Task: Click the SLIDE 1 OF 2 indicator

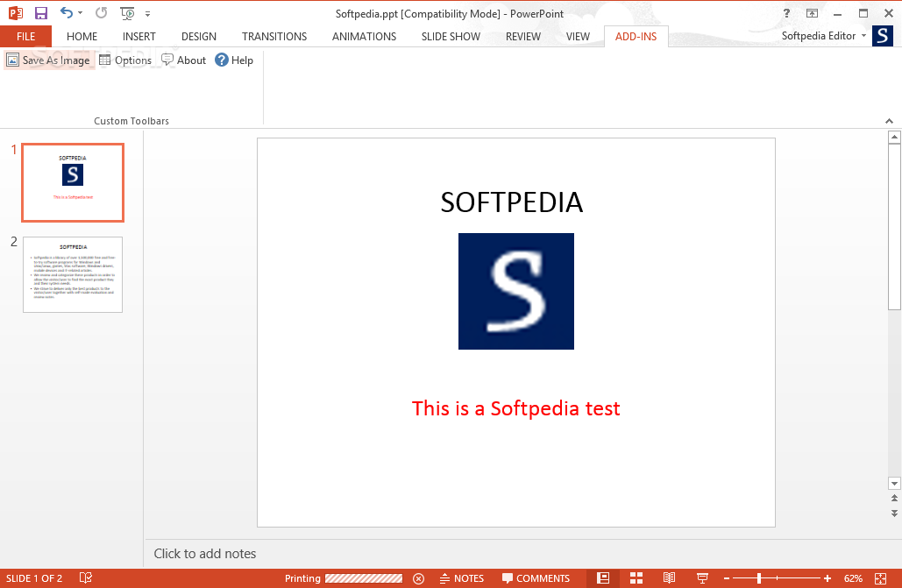Action: click(34, 578)
